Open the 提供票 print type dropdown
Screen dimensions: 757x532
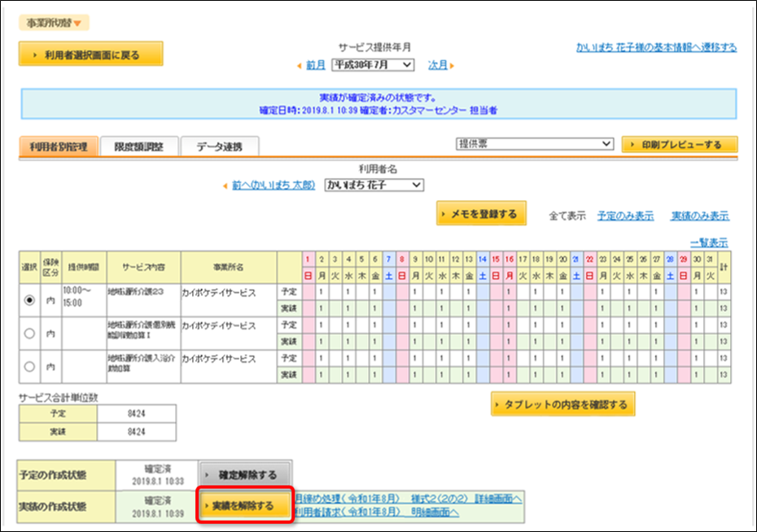coord(535,144)
